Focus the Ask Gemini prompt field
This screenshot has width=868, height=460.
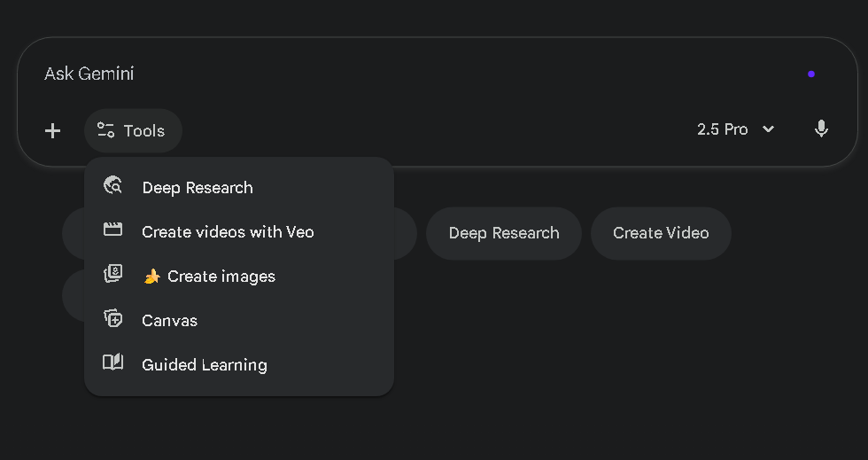click(399, 74)
